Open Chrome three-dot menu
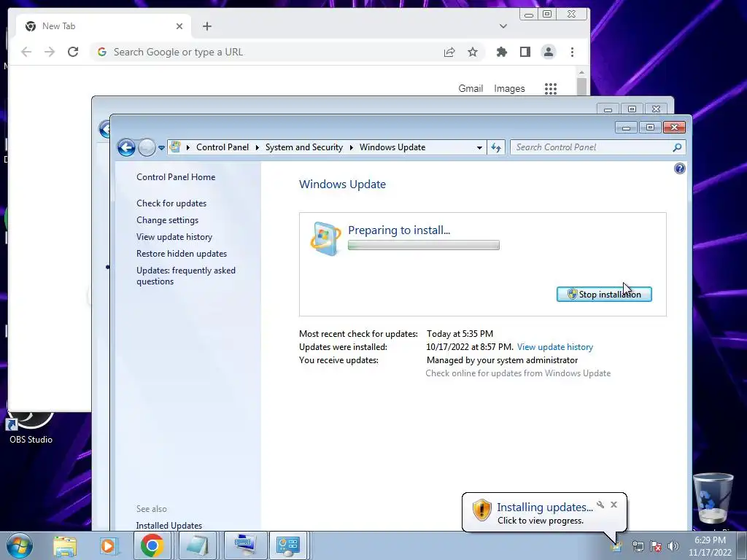The height and width of the screenshot is (560, 747). click(x=572, y=52)
